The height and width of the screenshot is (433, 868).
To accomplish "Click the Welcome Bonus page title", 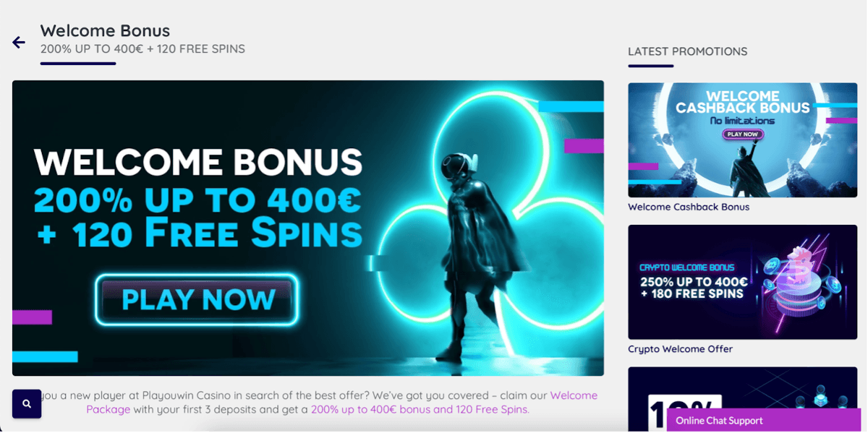I will coord(105,30).
